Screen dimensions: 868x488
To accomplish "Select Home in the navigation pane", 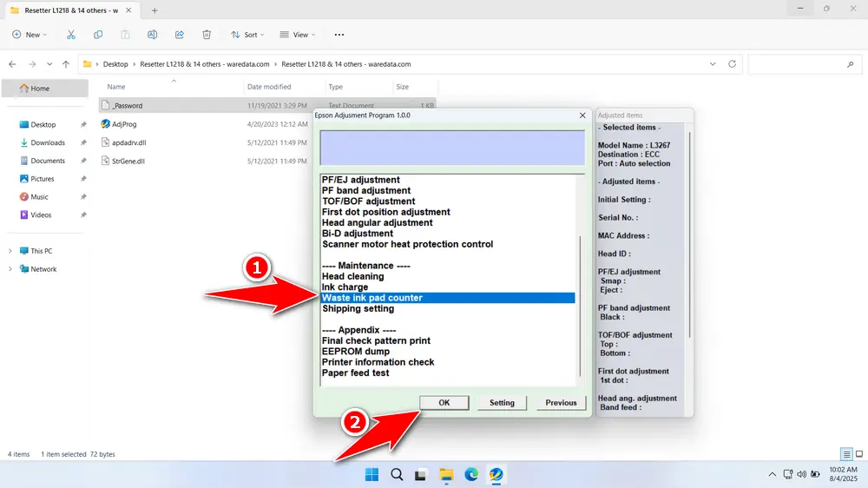I will (45, 88).
